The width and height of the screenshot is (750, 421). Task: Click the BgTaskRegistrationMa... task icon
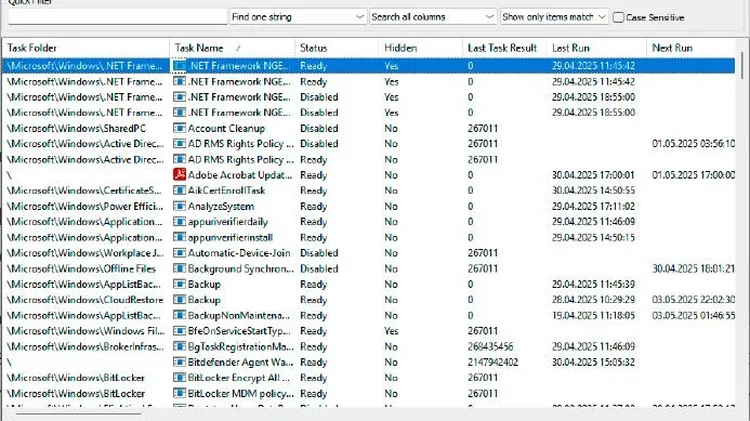click(179, 346)
